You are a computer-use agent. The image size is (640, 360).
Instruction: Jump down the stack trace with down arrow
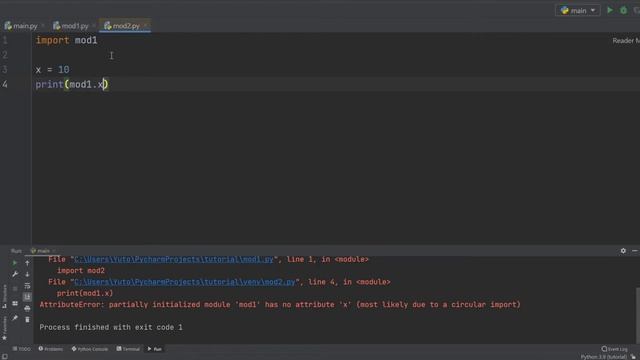(x=27, y=274)
